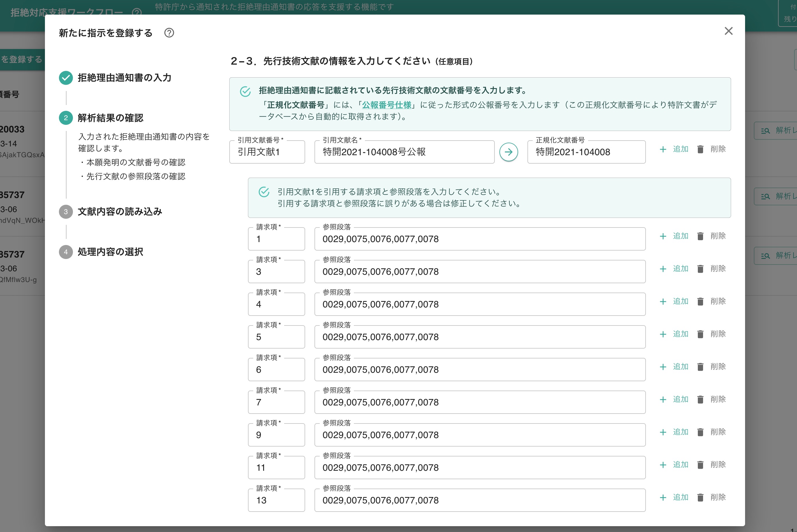
Task: Click the 正規化文献番号 input field
Action: pos(586,152)
